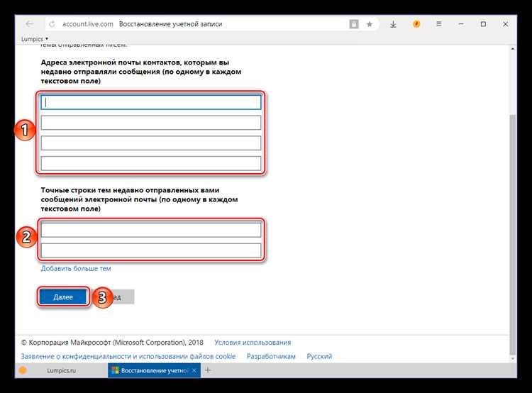Click the account.live.com address field

click(x=87, y=24)
